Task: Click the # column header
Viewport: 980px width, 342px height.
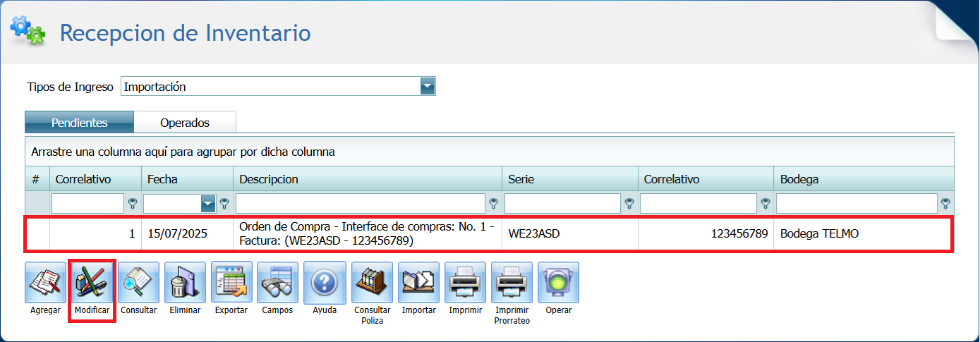Action: (x=37, y=179)
